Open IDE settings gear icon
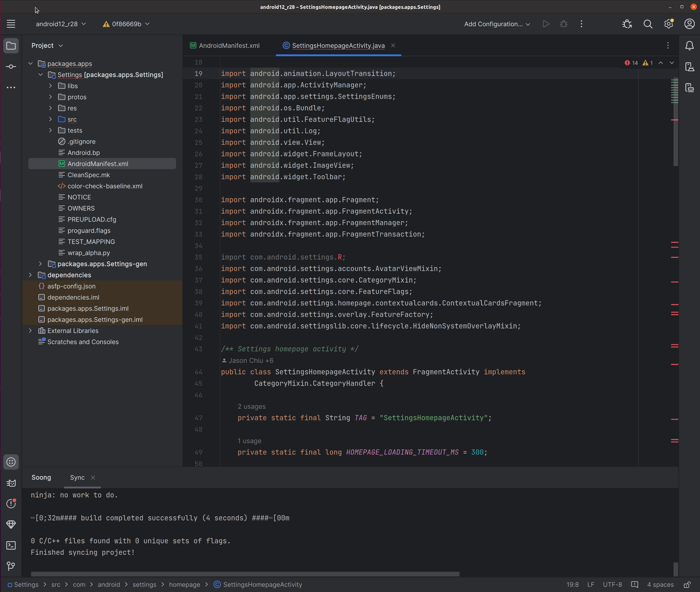 (669, 24)
